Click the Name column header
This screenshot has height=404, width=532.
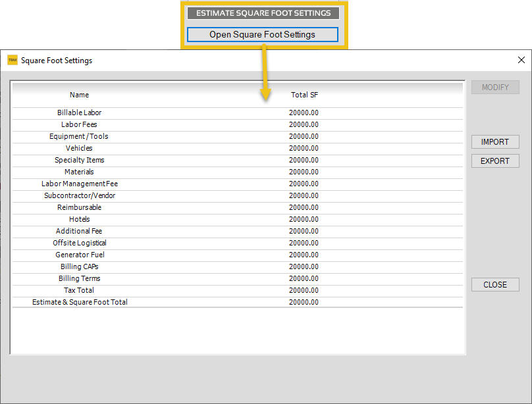point(80,95)
